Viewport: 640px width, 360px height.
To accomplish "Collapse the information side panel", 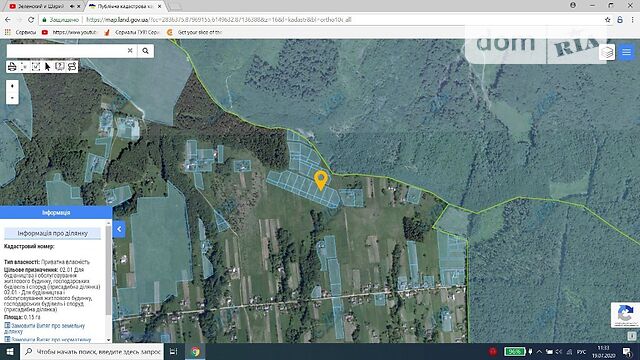I will point(119,229).
